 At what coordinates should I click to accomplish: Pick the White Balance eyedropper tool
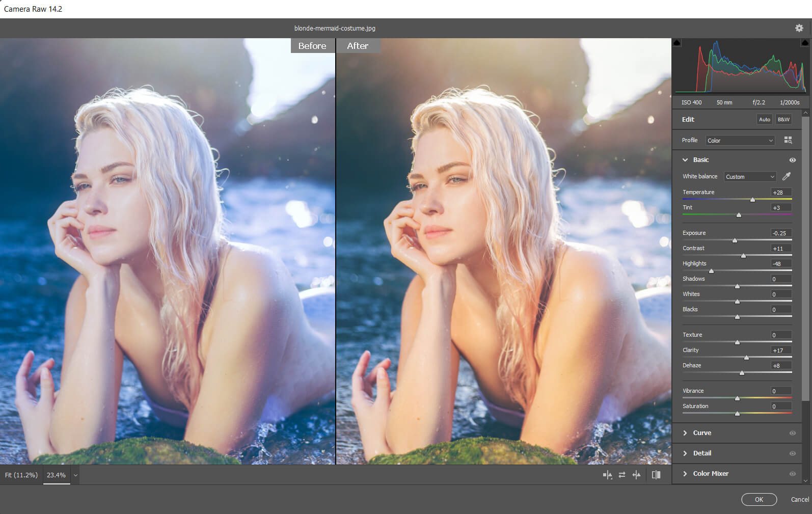click(x=787, y=176)
